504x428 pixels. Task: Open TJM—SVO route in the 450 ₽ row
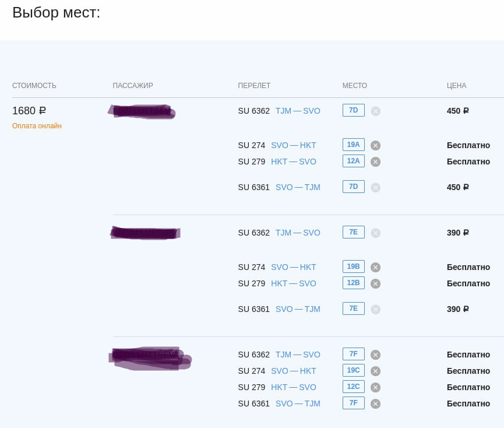coord(298,111)
